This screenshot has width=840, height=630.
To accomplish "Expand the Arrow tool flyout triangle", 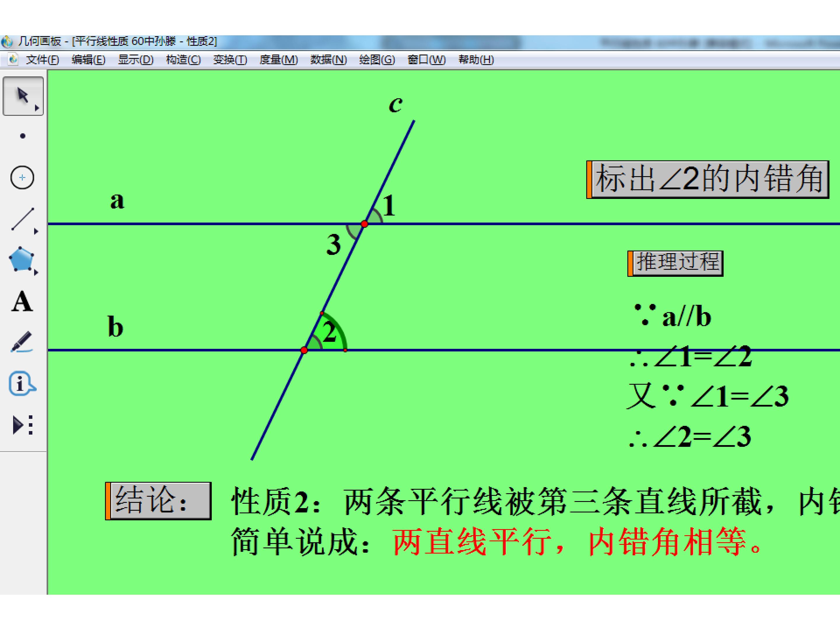I will point(37,108).
